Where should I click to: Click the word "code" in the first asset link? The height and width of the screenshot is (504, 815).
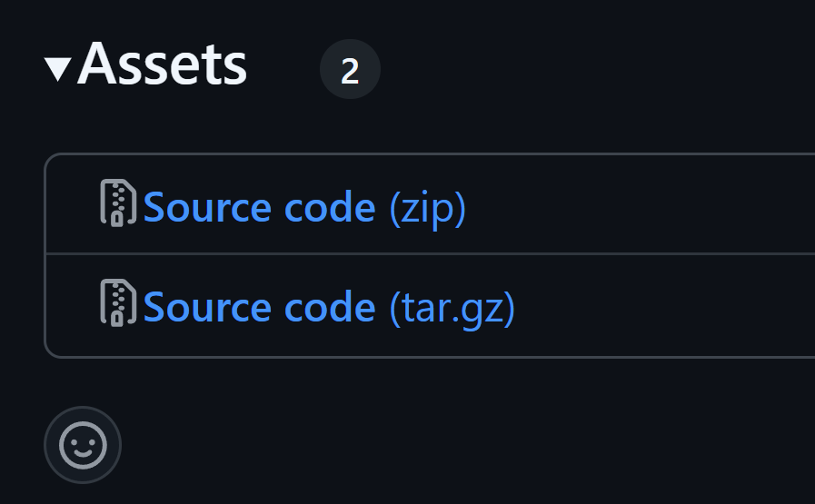point(330,207)
